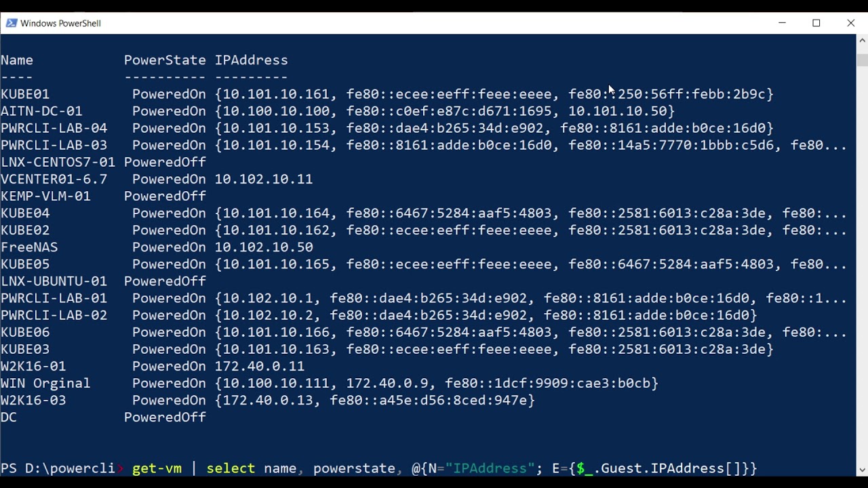Image resolution: width=868 pixels, height=488 pixels.
Task: Click the IPAddress column header
Action: point(251,60)
